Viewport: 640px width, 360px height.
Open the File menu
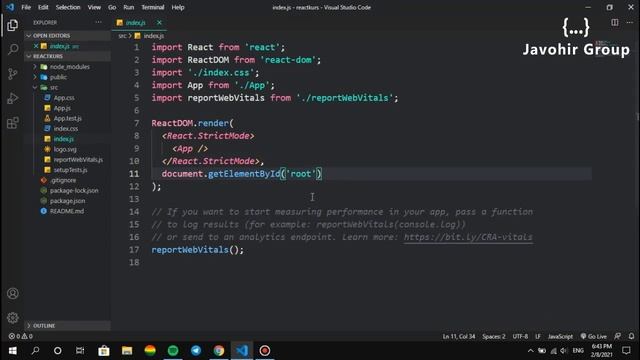[26, 7]
